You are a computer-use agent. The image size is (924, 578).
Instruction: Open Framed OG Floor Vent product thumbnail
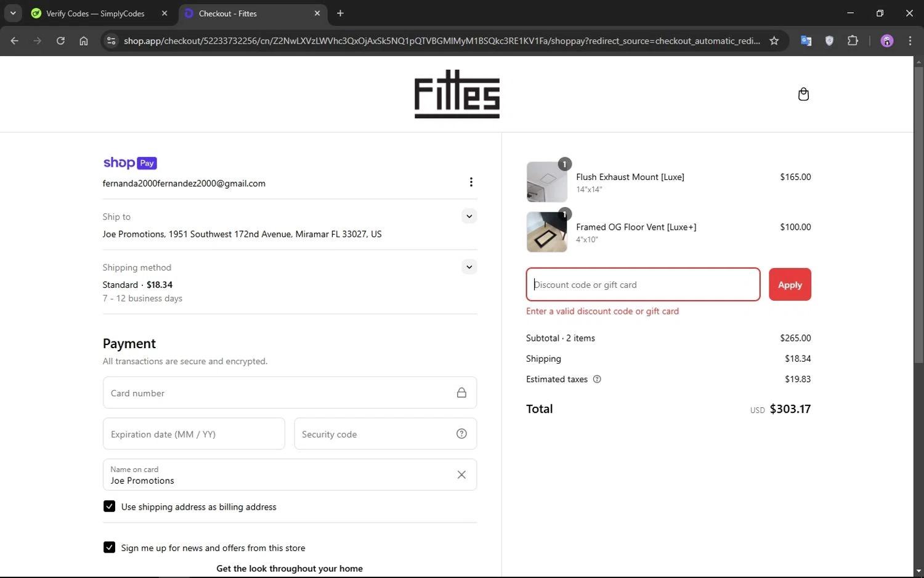(x=547, y=232)
